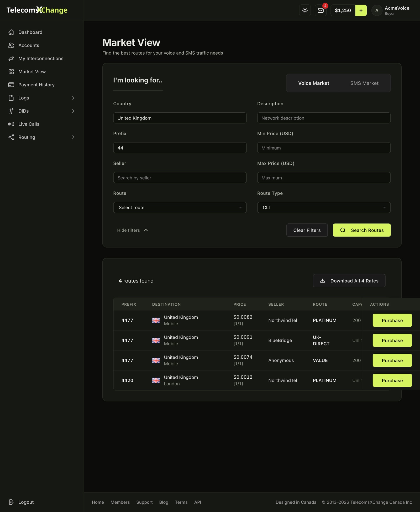Focus the Country field with United Kingdom

180,118
